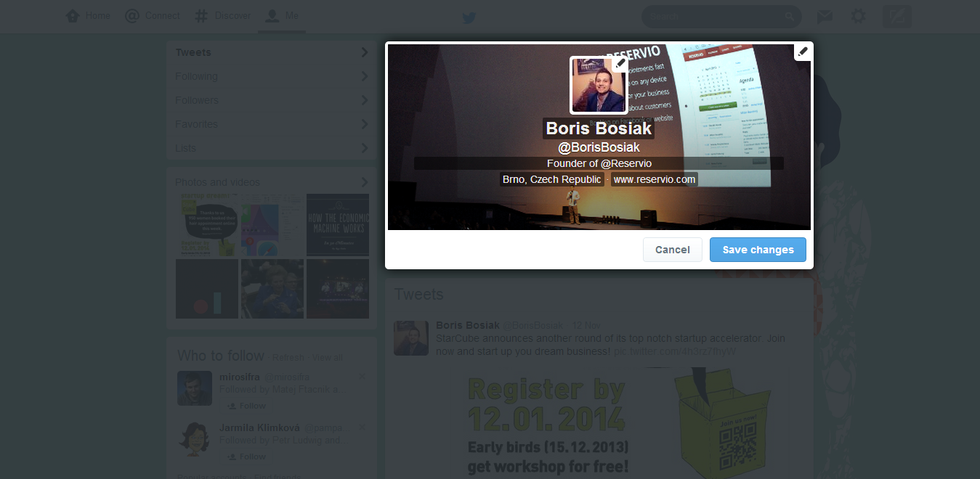
Task: Click the chevron next to Favorites
Action: coord(365,124)
